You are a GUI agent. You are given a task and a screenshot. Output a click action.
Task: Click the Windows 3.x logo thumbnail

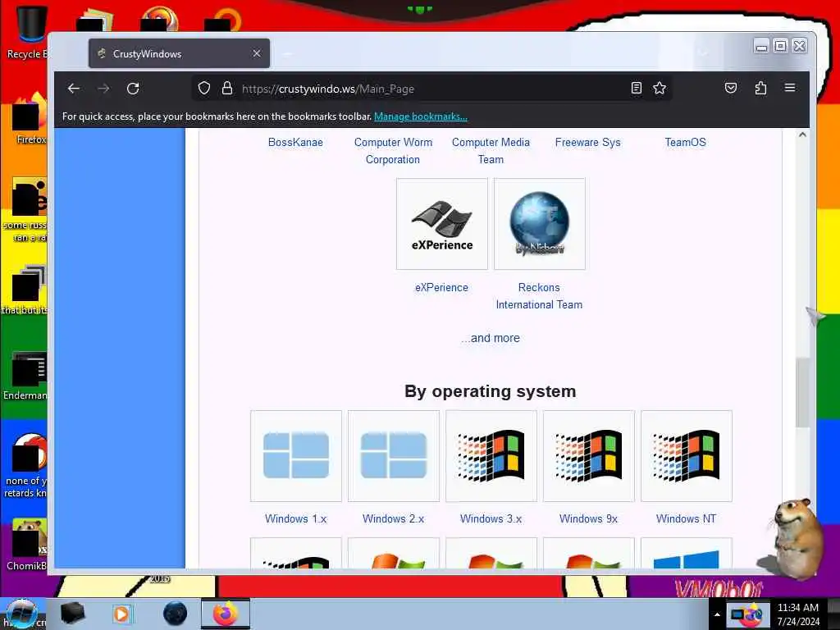pyautogui.click(x=491, y=456)
